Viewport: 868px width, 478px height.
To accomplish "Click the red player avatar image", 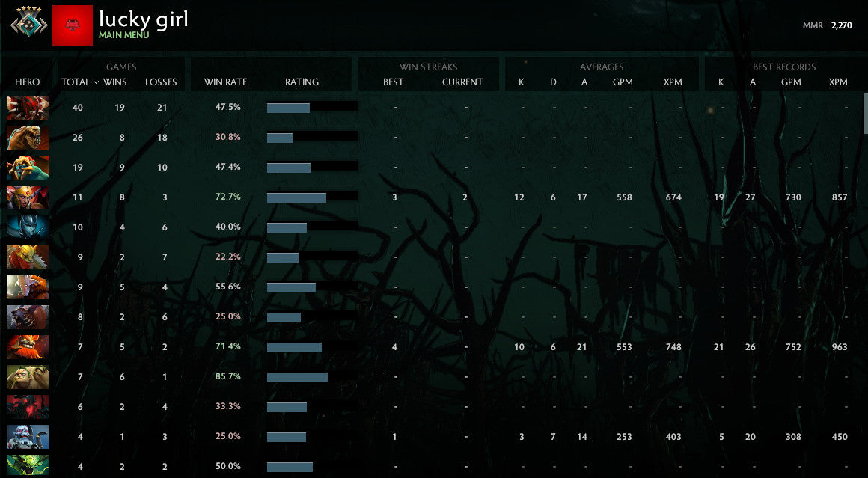I will click(x=73, y=25).
